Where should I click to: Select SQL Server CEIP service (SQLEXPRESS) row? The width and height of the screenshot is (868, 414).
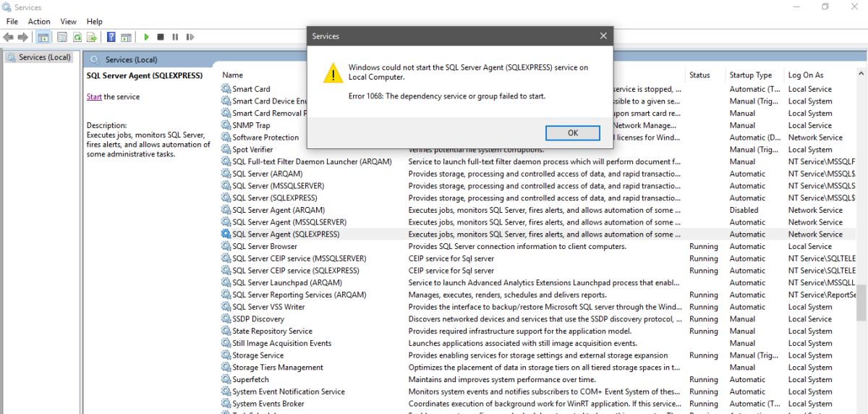click(x=537, y=271)
